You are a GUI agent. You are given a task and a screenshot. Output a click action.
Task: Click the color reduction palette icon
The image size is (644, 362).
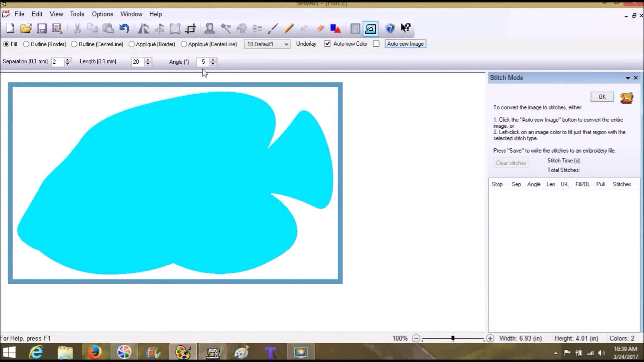(x=242, y=28)
